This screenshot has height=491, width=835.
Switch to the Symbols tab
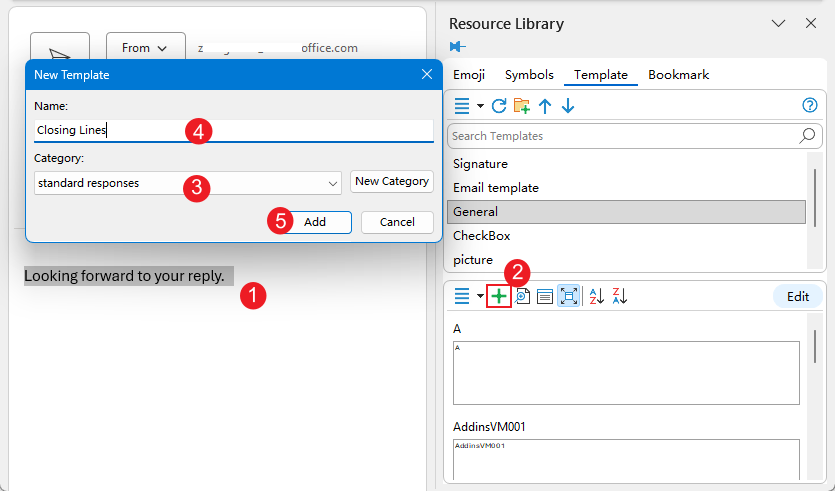pyautogui.click(x=529, y=75)
